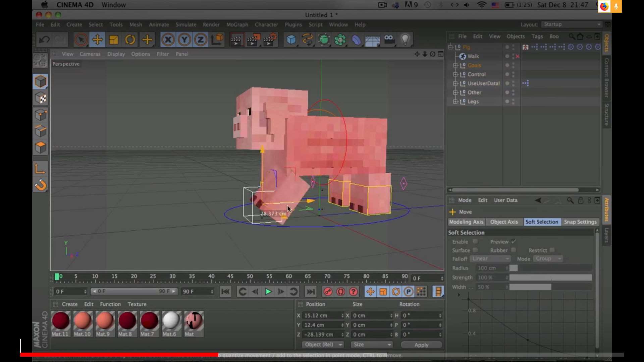The width and height of the screenshot is (644, 362).
Task: Toggle the Surface checkbox
Action: (475, 250)
